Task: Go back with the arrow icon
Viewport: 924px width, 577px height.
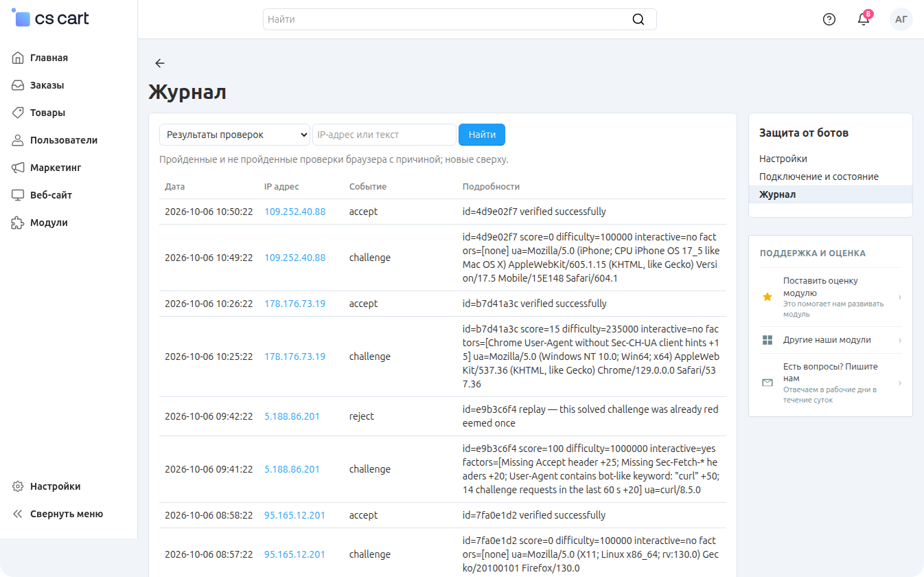Action: pyautogui.click(x=160, y=63)
